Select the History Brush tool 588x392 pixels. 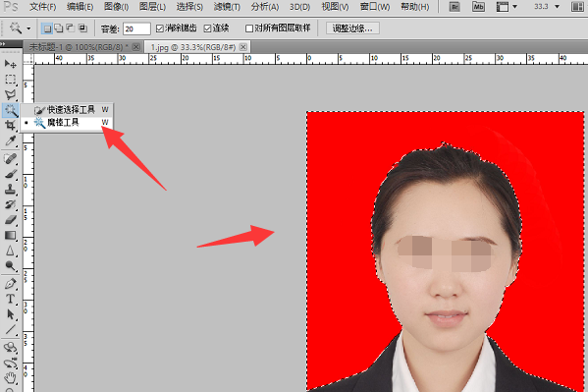[x=10, y=204]
